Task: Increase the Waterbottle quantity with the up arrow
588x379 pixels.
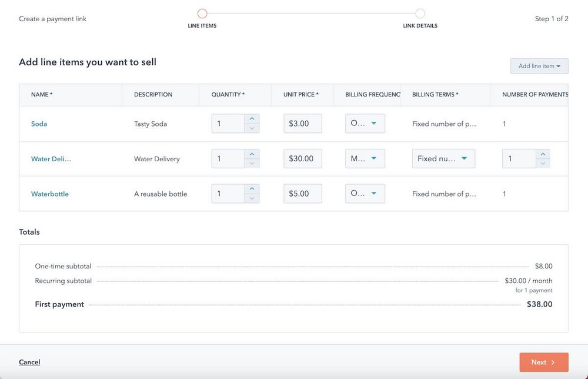Action: point(252,189)
